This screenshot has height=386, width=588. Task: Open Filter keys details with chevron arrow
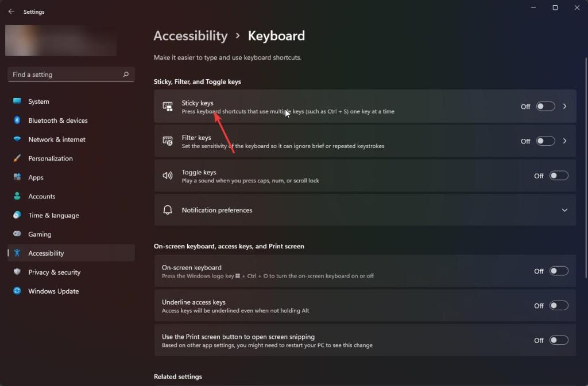pos(565,141)
